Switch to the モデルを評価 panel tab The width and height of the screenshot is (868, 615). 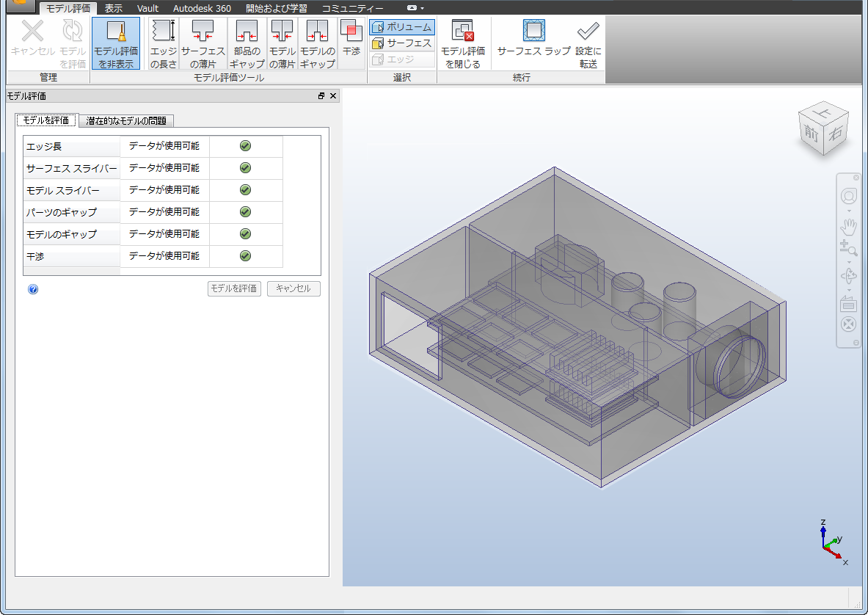46,120
